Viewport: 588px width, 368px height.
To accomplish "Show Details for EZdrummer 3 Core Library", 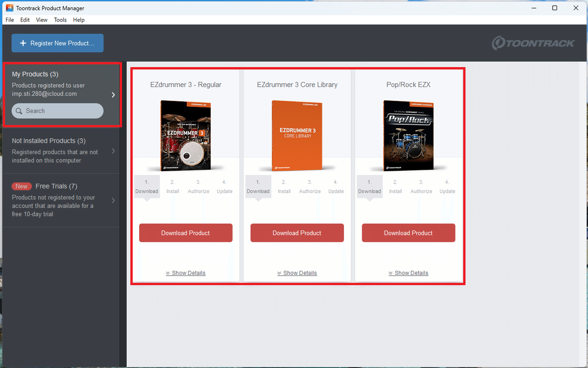I will (x=297, y=273).
